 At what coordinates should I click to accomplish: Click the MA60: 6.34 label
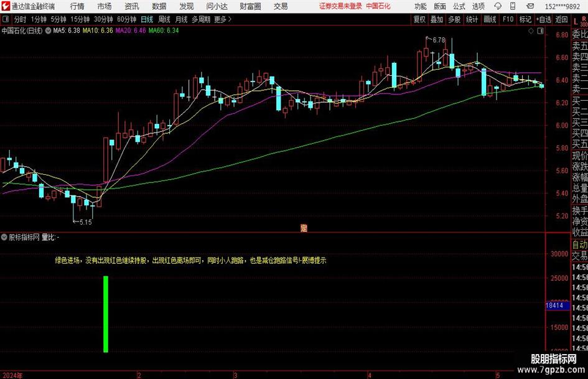(x=164, y=30)
